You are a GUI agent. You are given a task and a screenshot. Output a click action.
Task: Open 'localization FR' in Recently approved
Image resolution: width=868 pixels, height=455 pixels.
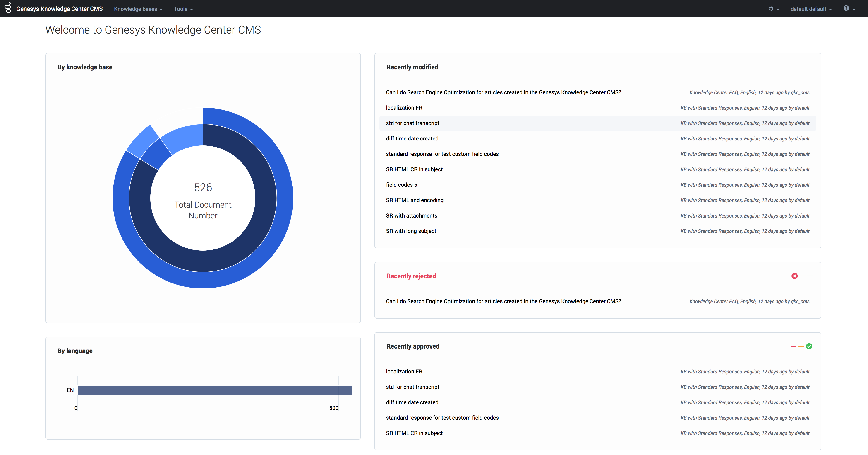click(x=404, y=371)
